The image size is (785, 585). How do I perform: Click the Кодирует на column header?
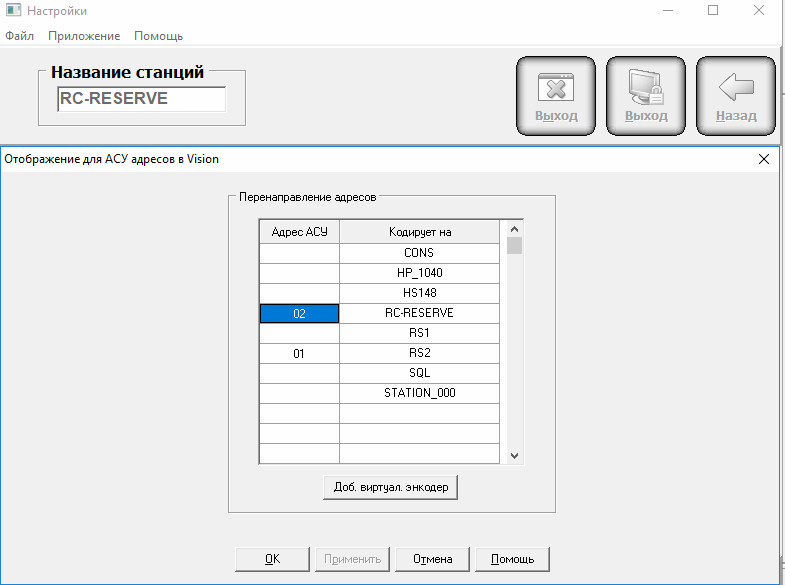[x=420, y=232]
